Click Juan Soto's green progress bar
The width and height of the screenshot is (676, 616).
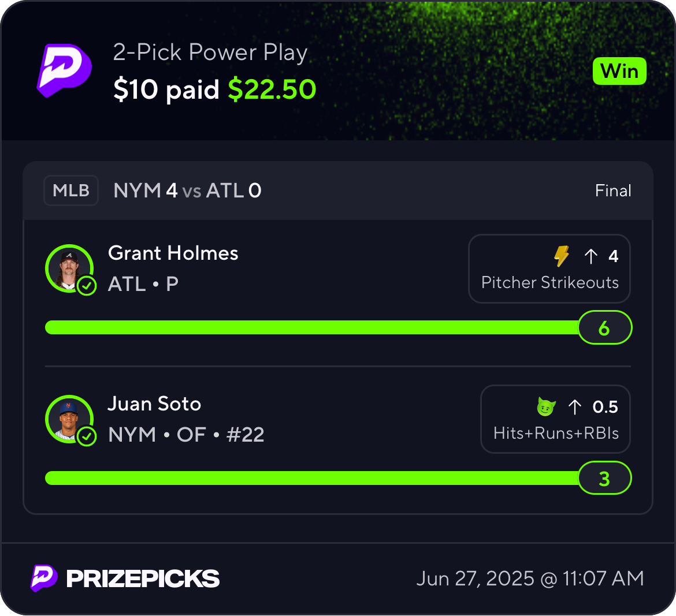[x=312, y=478]
